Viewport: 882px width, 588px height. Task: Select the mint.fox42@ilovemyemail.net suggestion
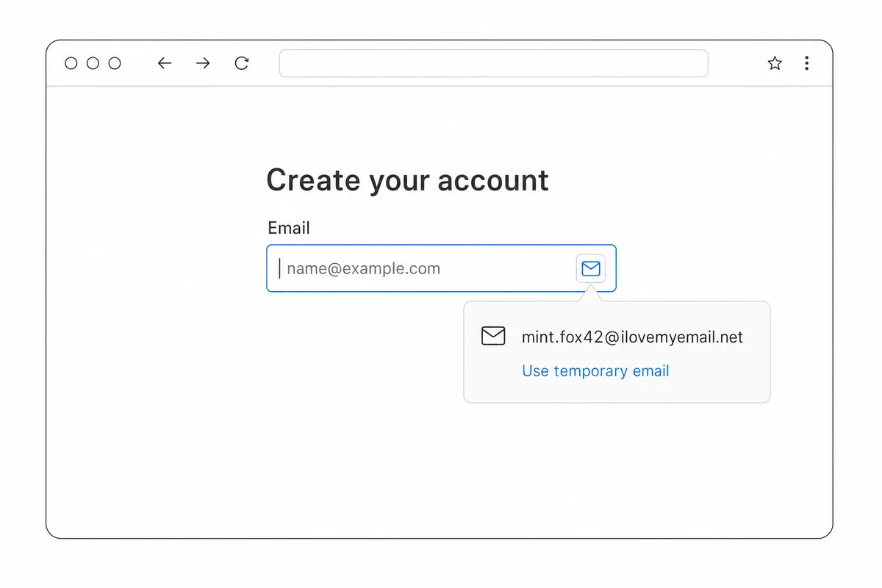tap(632, 337)
